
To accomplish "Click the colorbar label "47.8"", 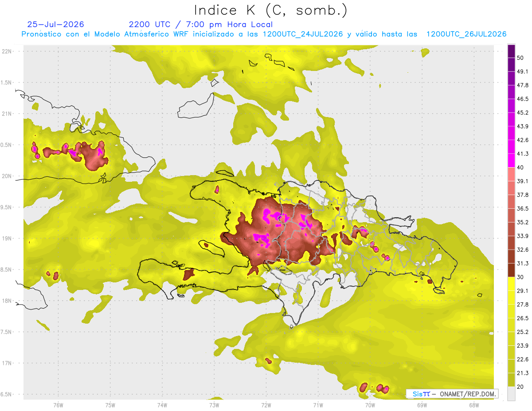I will [523, 85].
